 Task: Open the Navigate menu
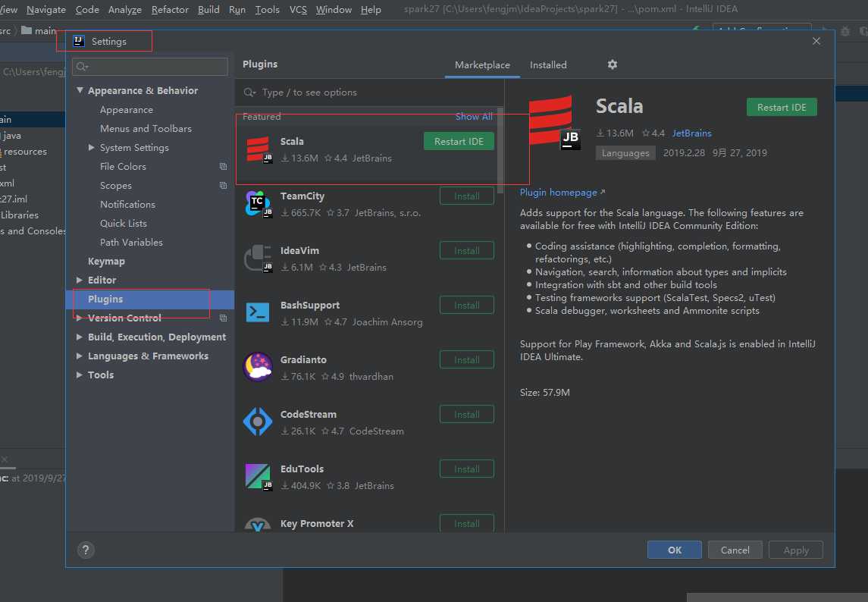pyautogui.click(x=46, y=9)
